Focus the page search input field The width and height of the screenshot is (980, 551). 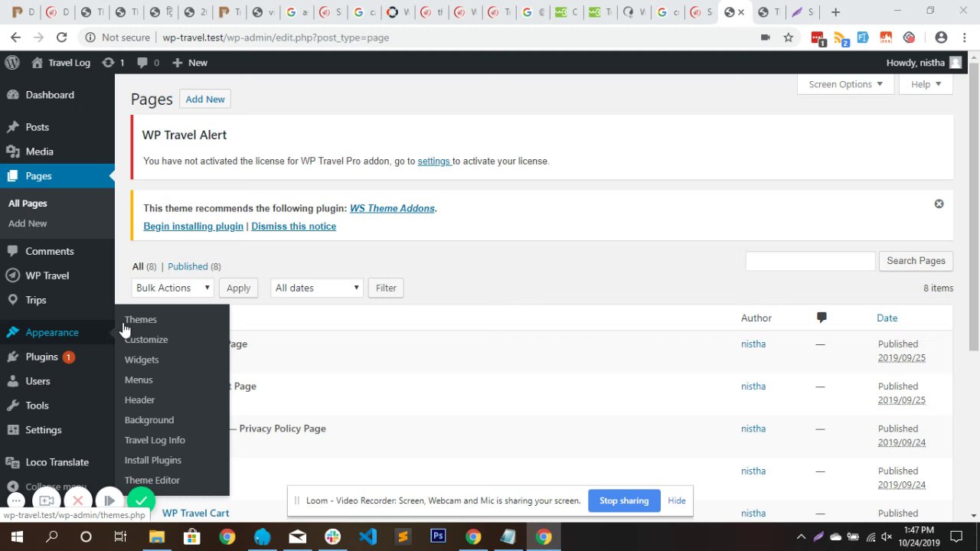[810, 261]
